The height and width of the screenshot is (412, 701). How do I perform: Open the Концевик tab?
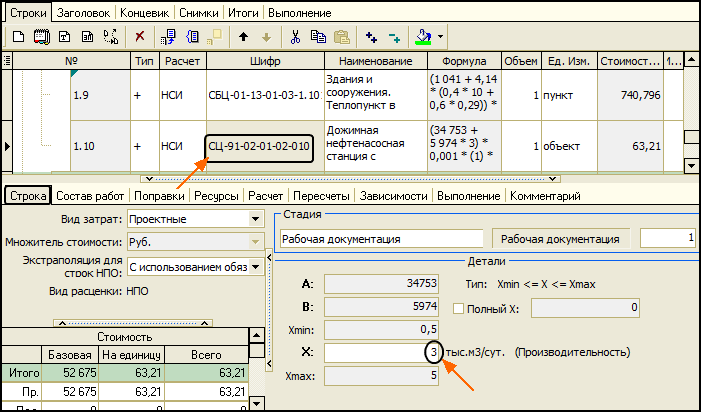pyautogui.click(x=144, y=13)
